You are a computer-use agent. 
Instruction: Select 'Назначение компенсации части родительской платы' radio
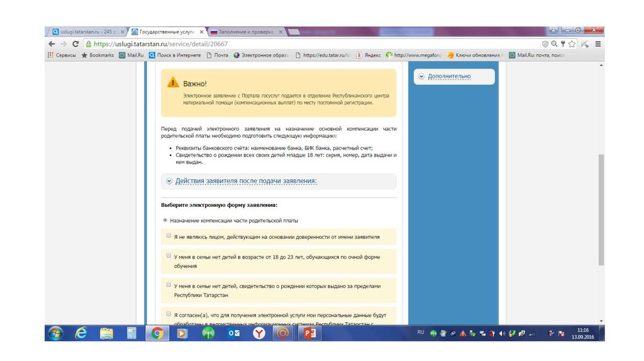click(x=165, y=220)
